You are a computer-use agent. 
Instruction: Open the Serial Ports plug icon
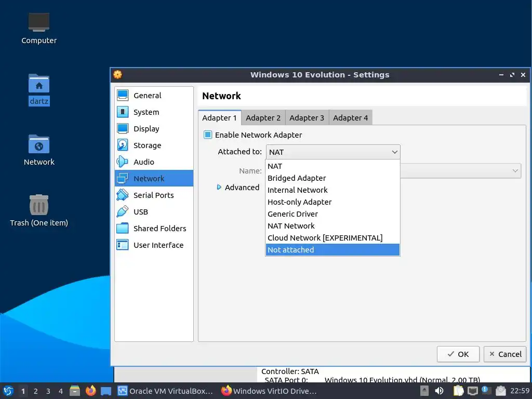tap(123, 195)
